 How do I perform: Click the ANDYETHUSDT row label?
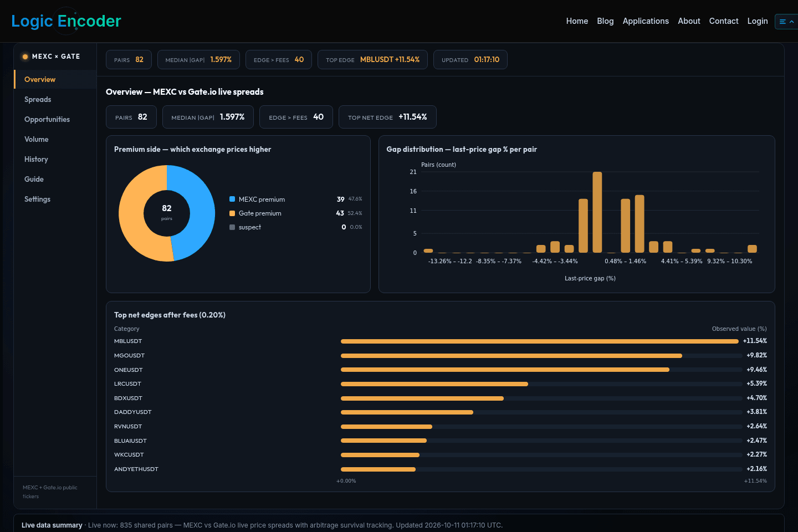coord(136,469)
